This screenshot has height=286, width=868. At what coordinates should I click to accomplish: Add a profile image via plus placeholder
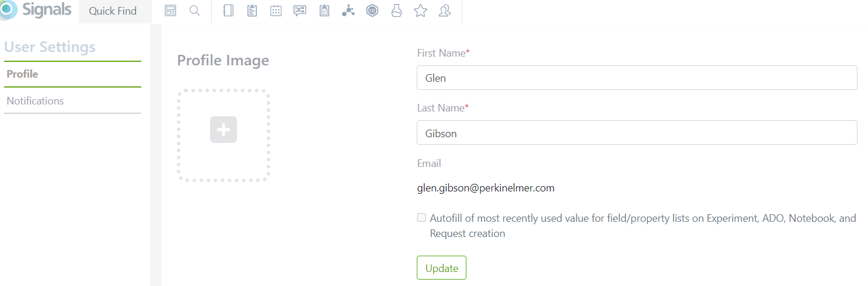pos(224,130)
